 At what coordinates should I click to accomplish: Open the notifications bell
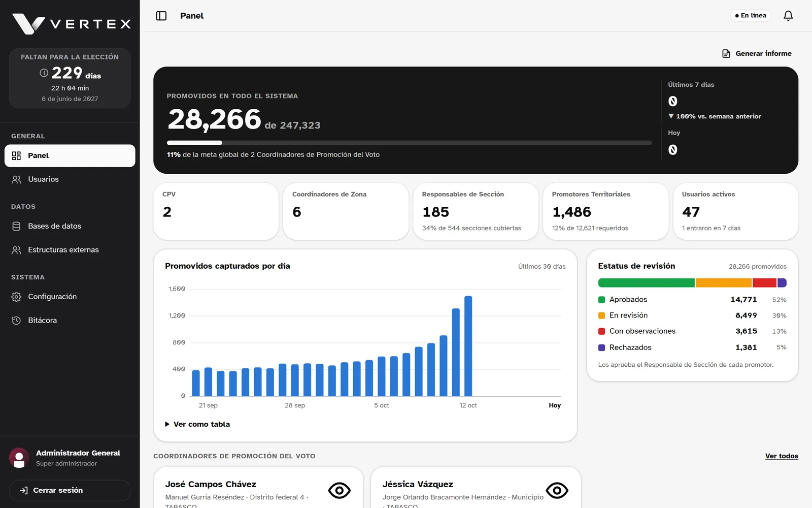pyautogui.click(x=788, y=16)
